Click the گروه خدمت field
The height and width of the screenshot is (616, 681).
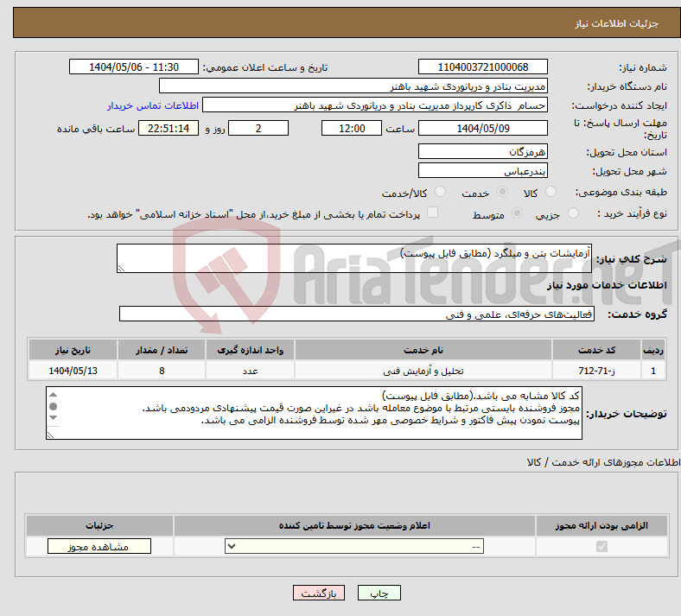357,314
